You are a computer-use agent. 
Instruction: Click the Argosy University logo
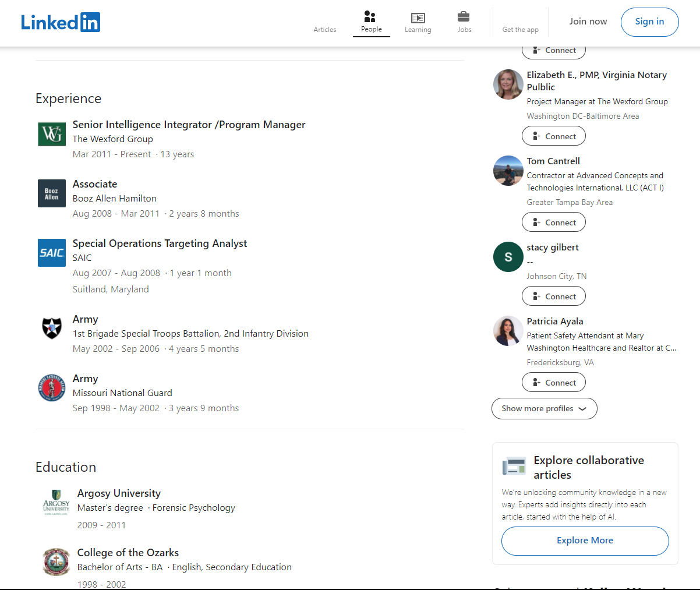pyautogui.click(x=56, y=503)
